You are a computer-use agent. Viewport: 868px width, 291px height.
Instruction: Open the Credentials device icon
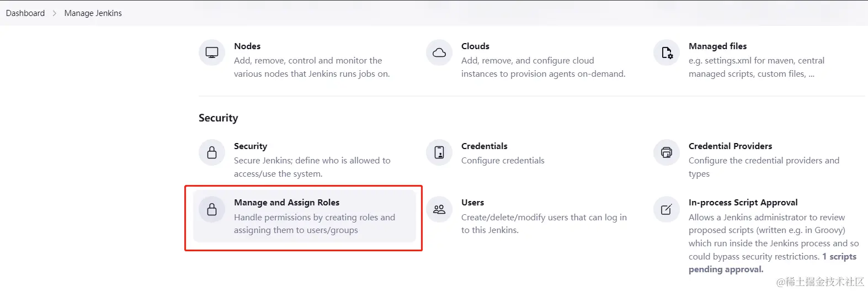[439, 152]
